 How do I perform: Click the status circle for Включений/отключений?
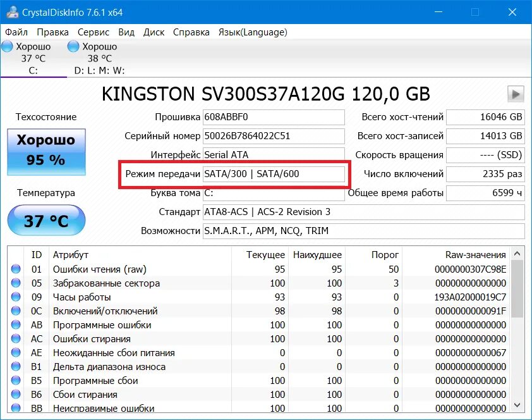(16, 311)
